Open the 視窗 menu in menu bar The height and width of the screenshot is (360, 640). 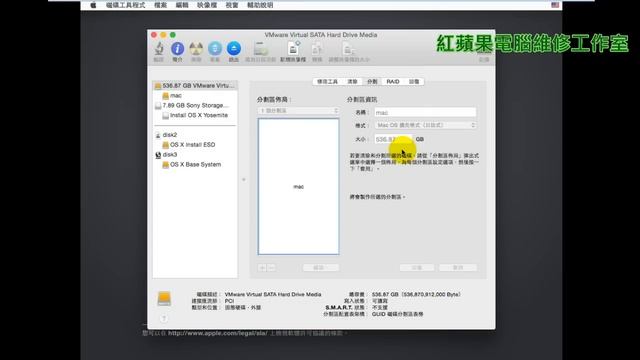pos(232,5)
